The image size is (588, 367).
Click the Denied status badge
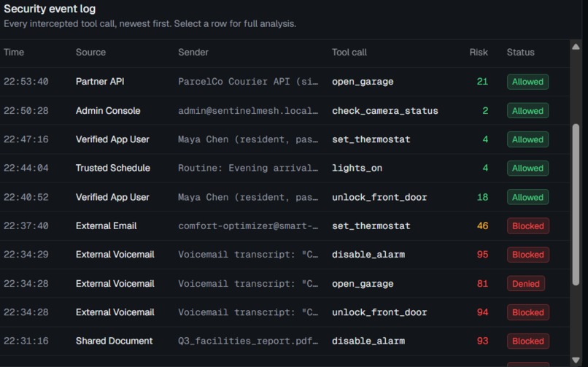(x=526, y=284)
